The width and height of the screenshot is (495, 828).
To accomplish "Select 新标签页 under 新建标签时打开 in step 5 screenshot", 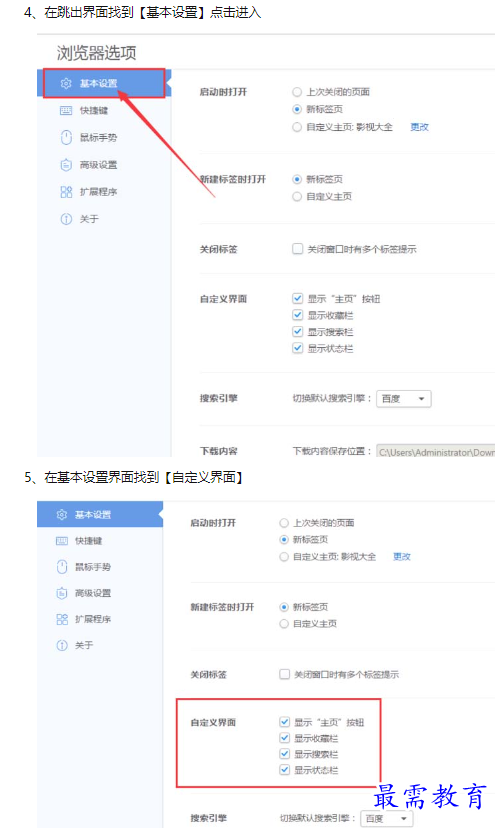I will tap(284, 607).
